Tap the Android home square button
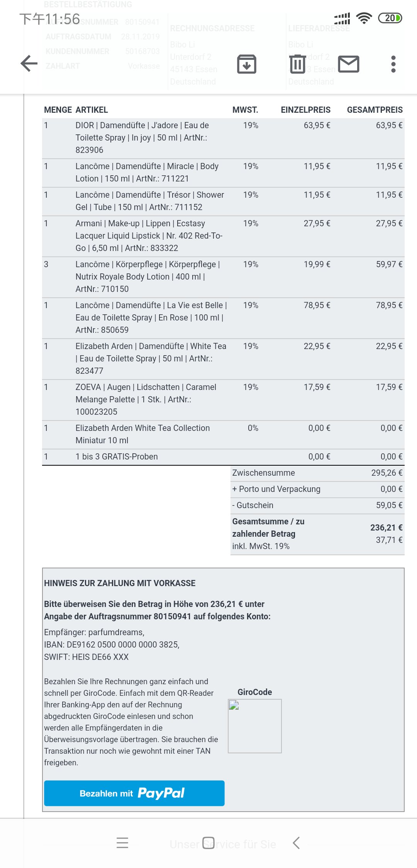Screen dimensions: 417x868 point(208,843)
